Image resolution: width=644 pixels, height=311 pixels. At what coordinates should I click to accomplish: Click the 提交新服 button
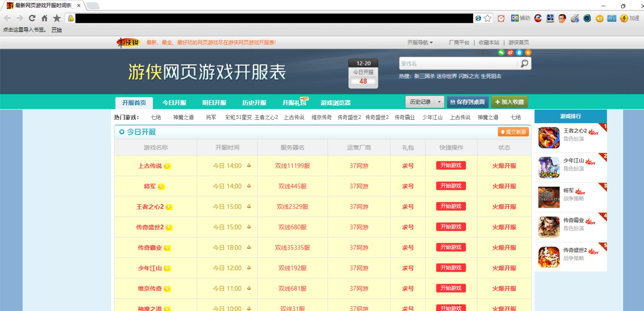coord(513,132)
